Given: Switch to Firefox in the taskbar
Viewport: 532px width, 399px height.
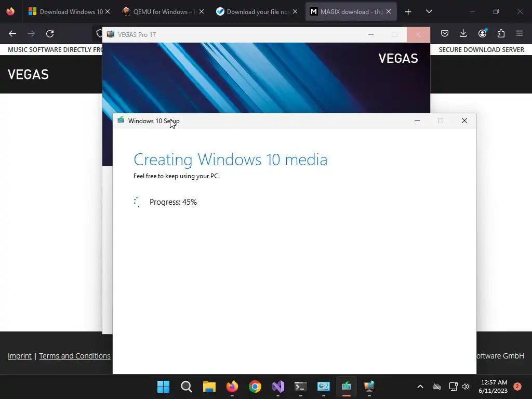Looking at the screenshot, I should click(x=232, y=387).
